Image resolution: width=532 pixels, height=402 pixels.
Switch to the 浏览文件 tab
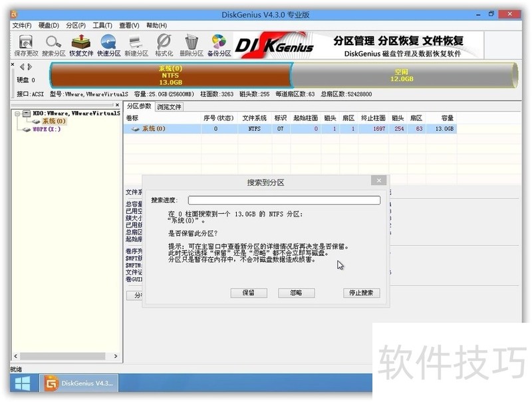pos(169,107)
